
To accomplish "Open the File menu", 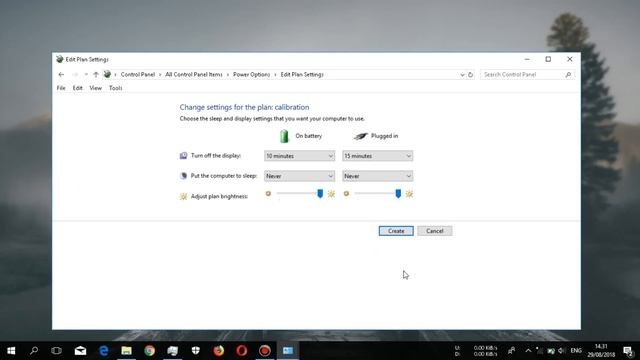I will coord(61,88).
